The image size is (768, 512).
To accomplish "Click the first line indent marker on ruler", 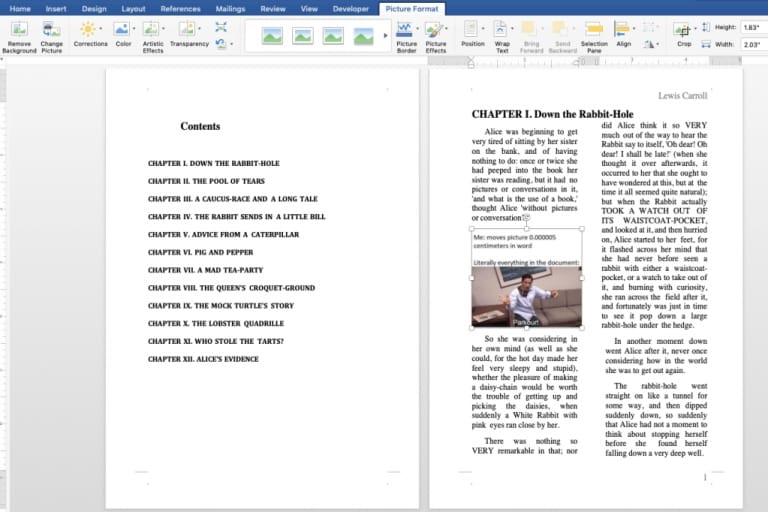I will click(x=471, y=59).
